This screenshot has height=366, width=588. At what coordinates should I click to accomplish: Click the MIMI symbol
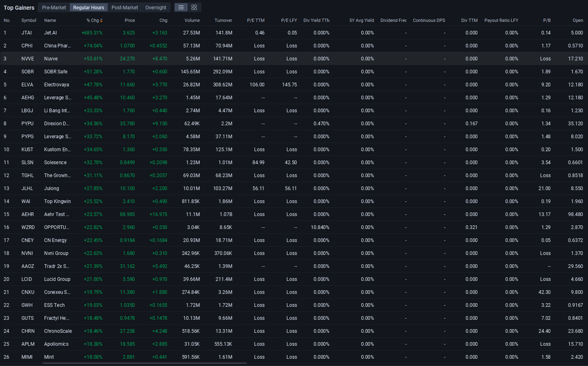tap(26, 357)
